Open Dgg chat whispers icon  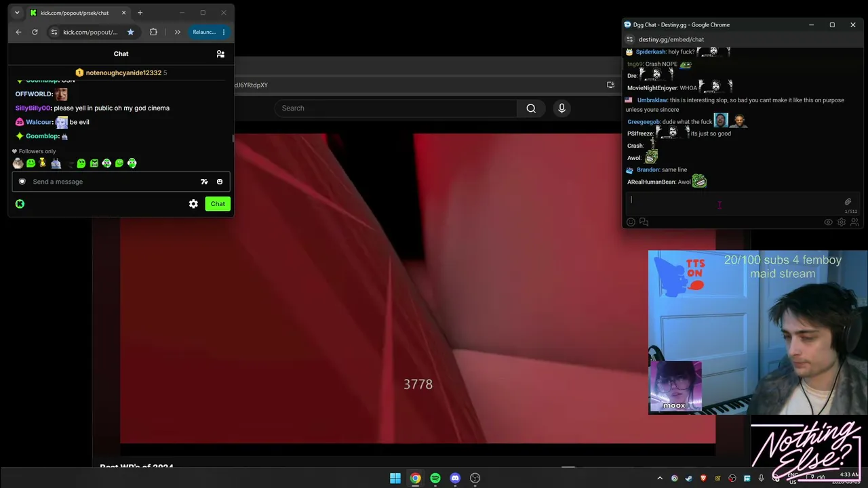(x=644, y=222)
